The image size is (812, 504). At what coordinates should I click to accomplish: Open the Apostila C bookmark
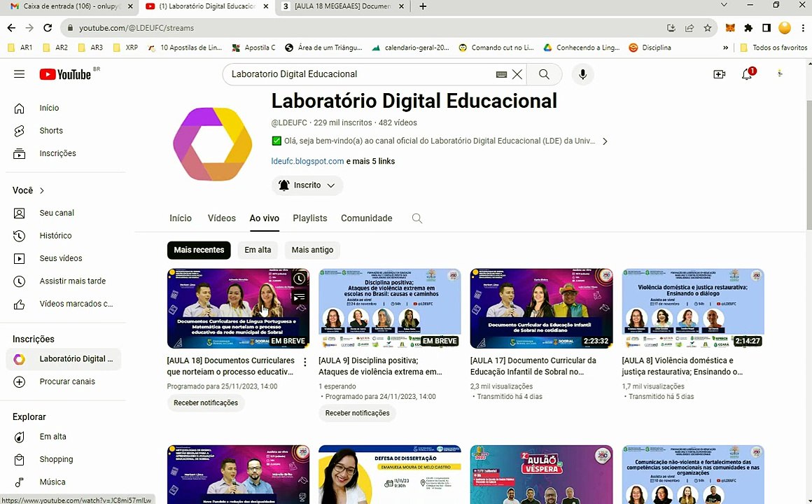pyautogui.click(x=253, y=48)
